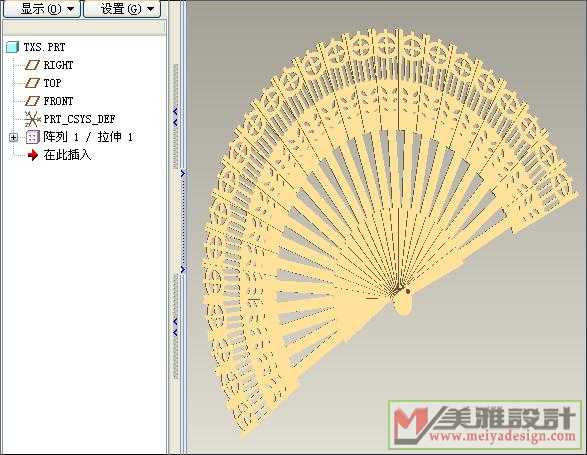Click the FRONT datum plane icon
Viewport: 587px width, 455px height.
32,101
